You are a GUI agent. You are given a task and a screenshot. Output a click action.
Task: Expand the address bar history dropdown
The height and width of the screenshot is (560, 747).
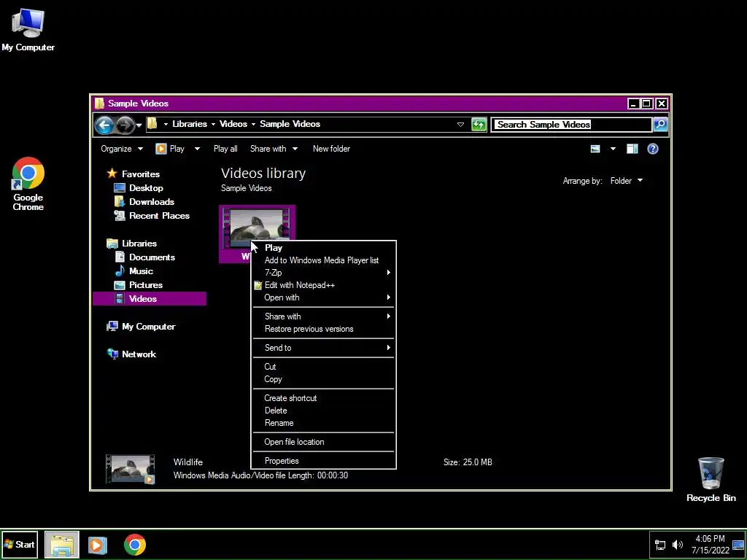[x=460, y=125]
